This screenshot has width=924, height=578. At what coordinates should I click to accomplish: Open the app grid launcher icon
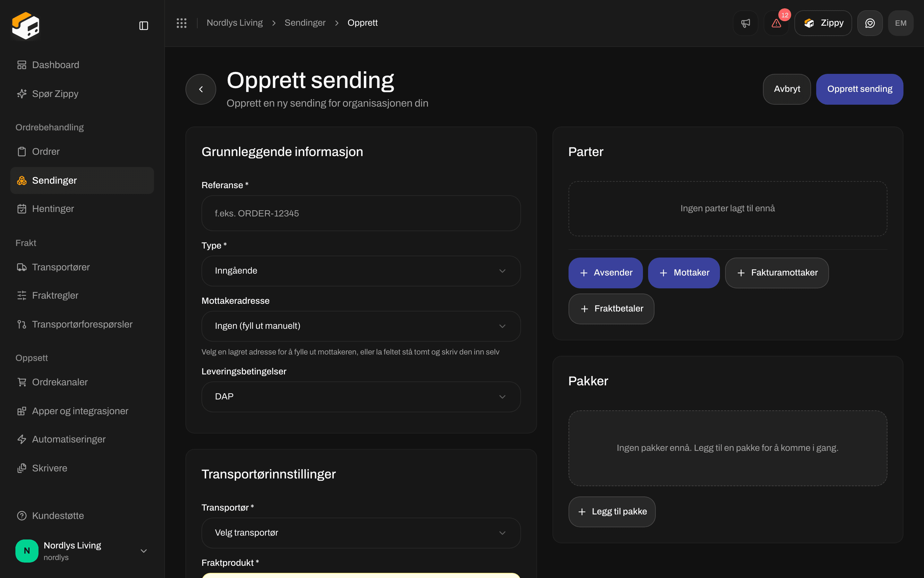click(182, 23)
